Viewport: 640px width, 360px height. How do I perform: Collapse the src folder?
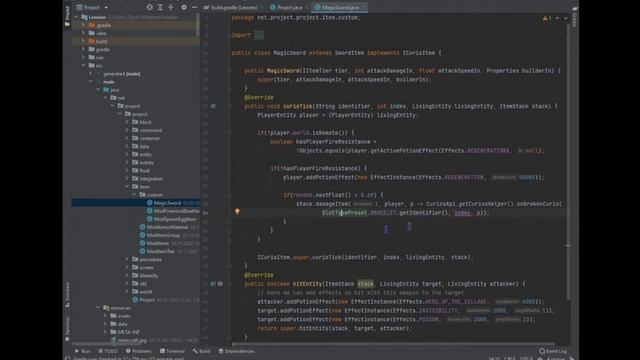pyautogui.click(x=84, y=65)
